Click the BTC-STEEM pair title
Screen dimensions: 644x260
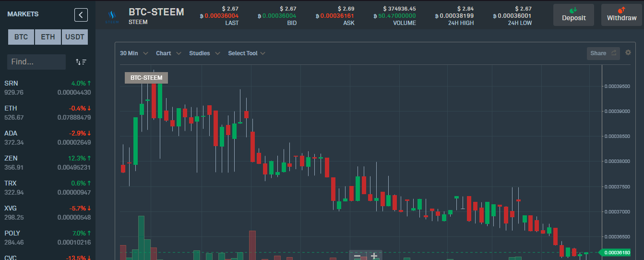tap(156, 12)
